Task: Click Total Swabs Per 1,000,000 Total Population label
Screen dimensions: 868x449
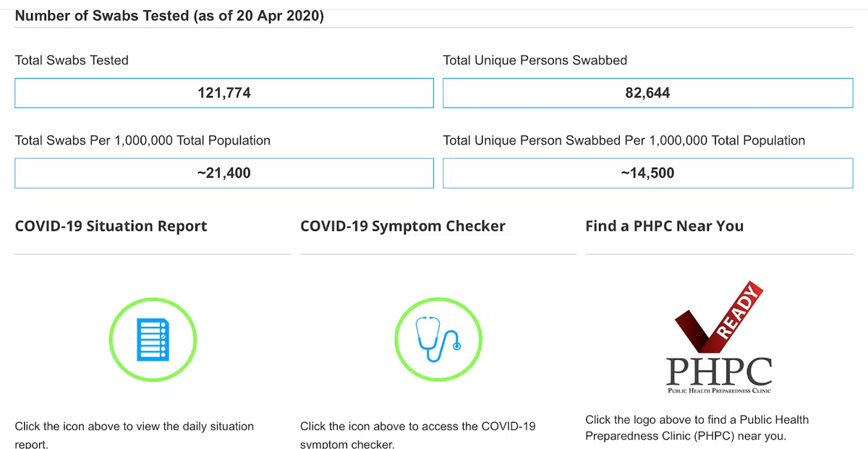Action: click(142, 140)
